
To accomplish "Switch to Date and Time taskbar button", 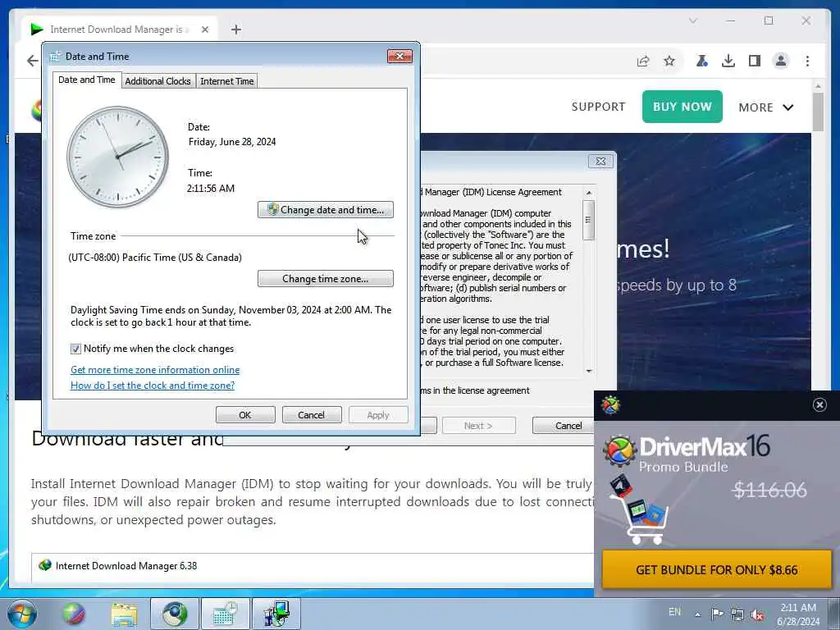I will click(225, 614).
